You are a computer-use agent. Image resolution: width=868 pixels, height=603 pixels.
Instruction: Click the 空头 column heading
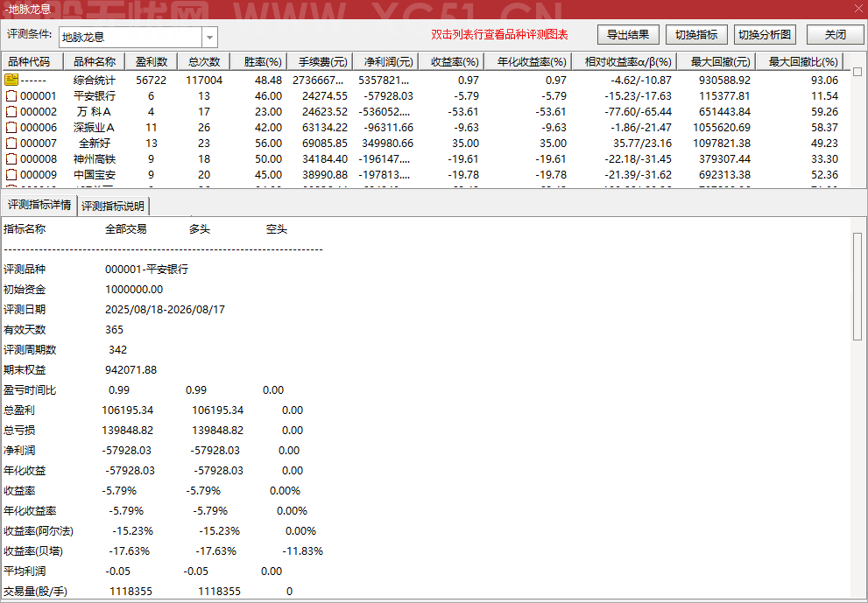276,229
